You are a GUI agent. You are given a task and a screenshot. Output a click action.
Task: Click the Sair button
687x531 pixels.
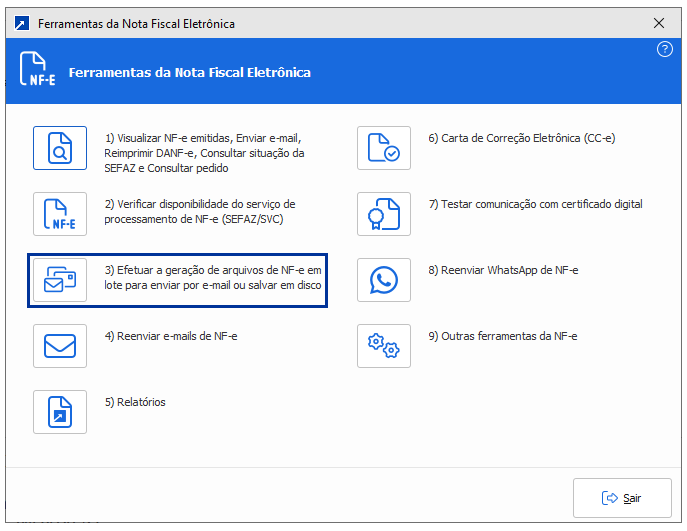622,498
